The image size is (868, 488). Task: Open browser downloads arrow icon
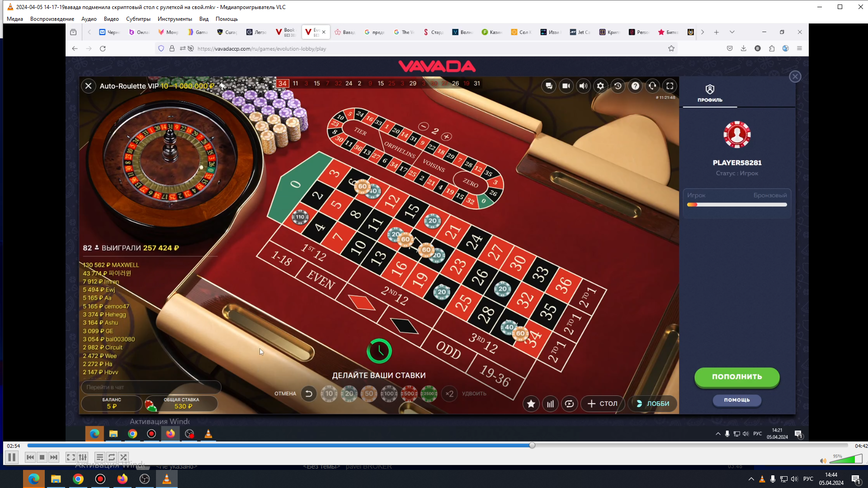point(744,48)
